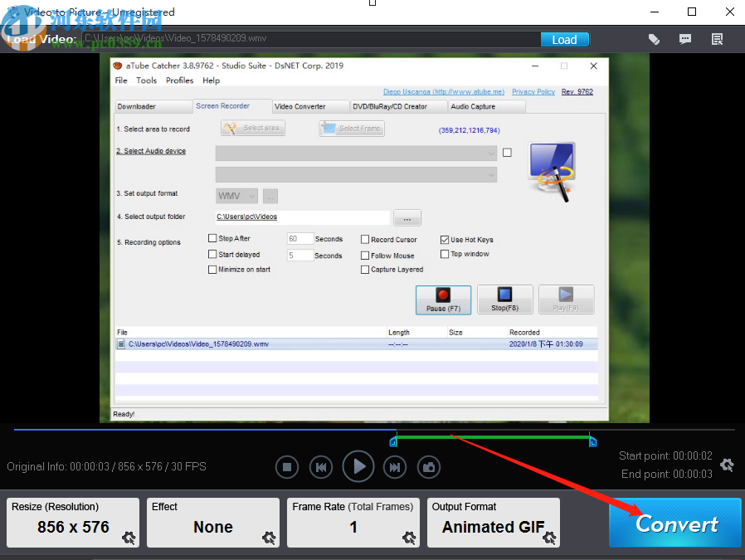Open Output Format settings gear
This screenshot has width=745, height=560.
tap(549, 538)
